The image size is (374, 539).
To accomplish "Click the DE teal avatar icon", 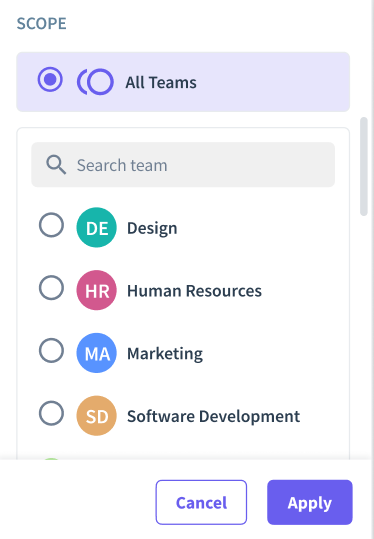I will click(97, 227).
